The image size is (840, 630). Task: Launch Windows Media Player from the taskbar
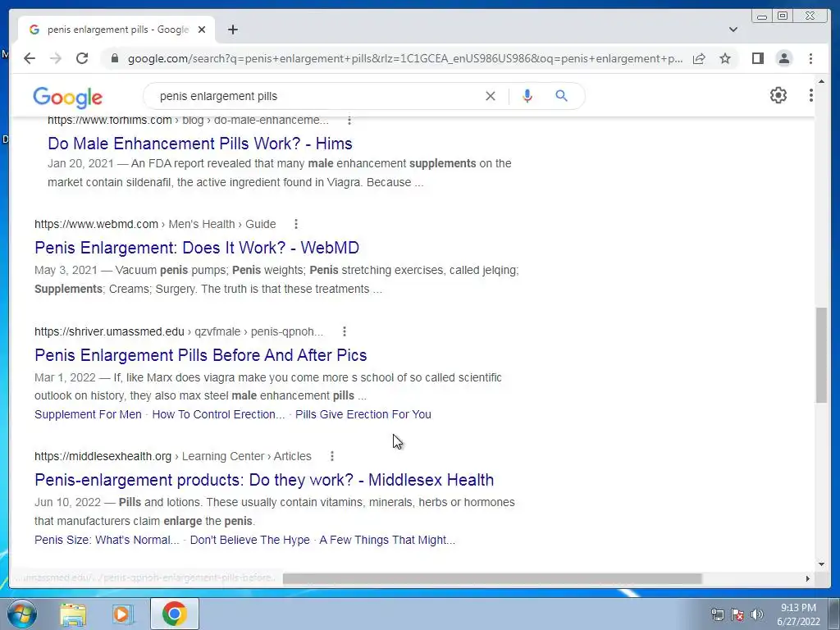click(x=122, y=614)
